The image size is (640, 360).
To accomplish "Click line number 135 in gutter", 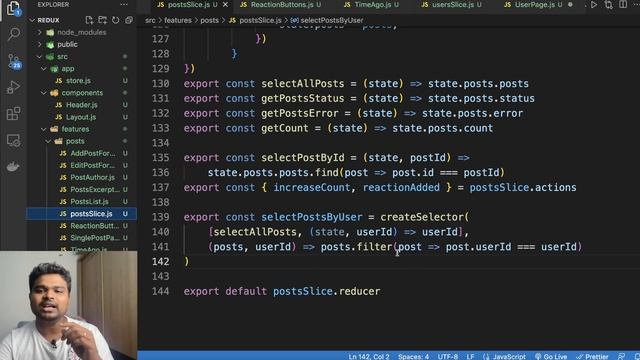I will [x=160, y=158].
